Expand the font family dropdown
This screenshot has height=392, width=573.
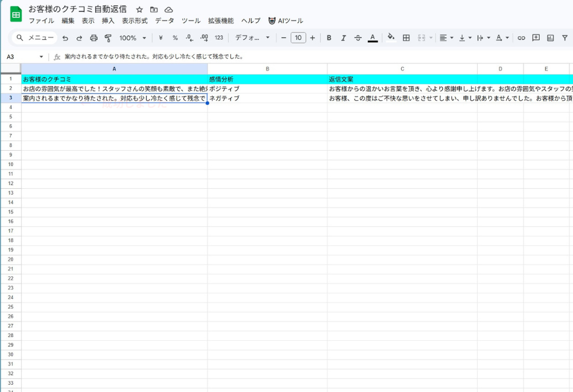coord(252,38)
